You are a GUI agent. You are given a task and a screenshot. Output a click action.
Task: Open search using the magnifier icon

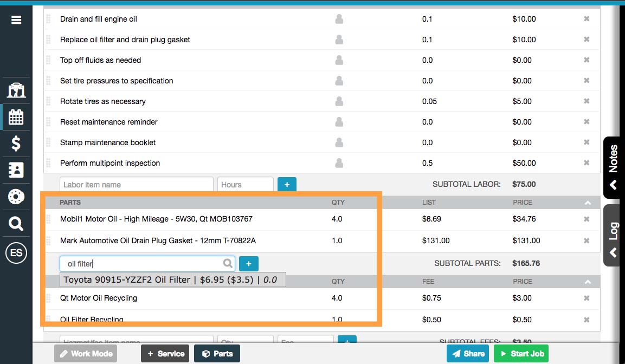coord(16,224)
